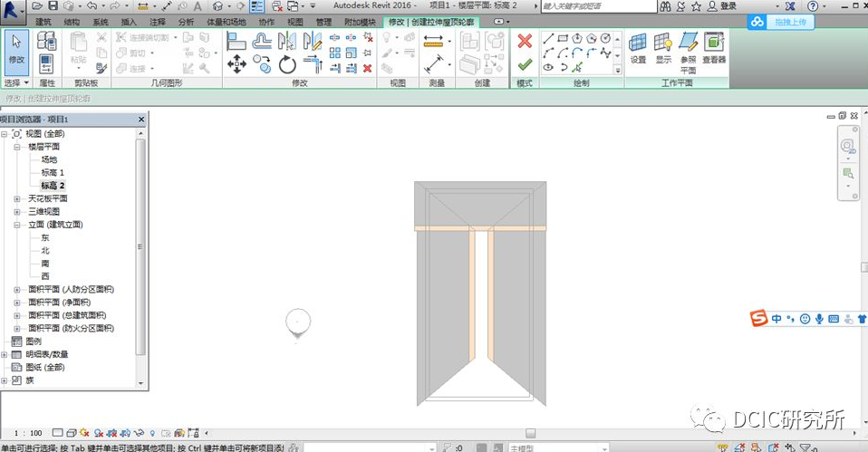Select the Inscribed Polygon draw tool
868x452 pixels.
click(x=577, y=39)
